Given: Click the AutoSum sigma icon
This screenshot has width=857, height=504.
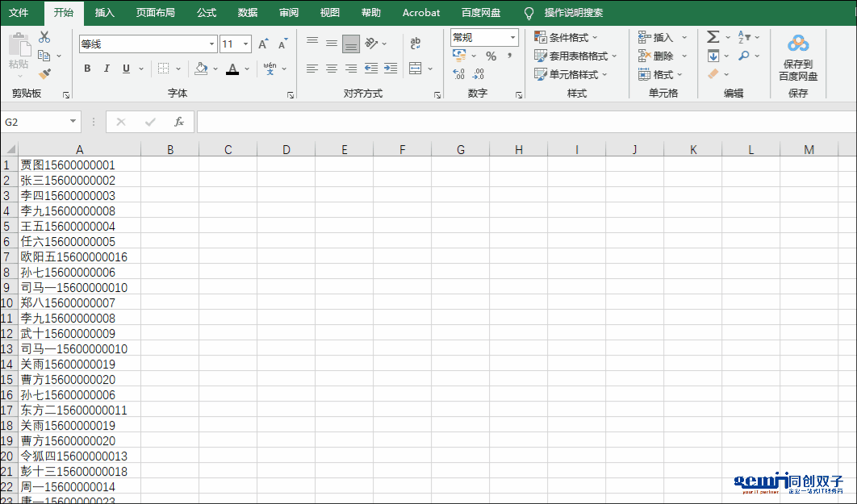Looking at the screenshot, I should pos(713,37).
